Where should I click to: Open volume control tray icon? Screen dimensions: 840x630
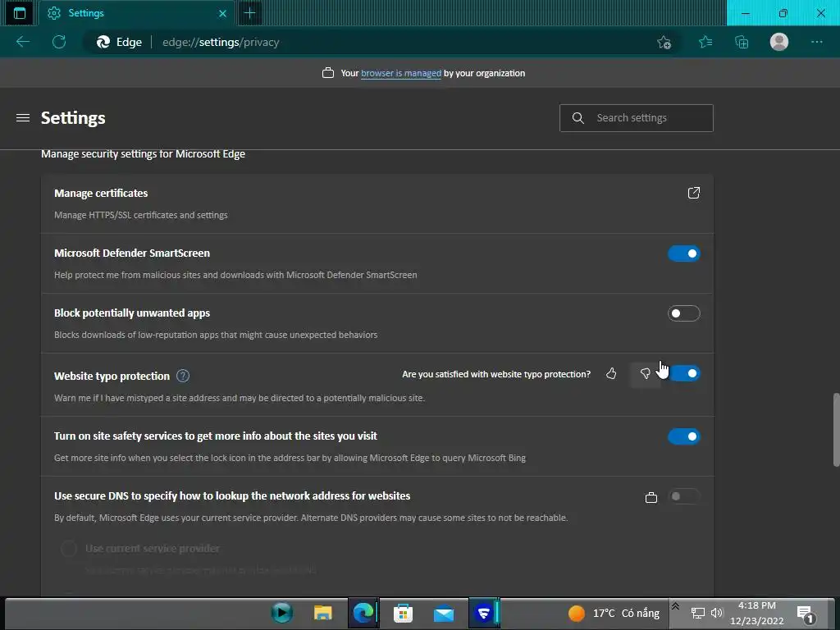(x=717, y=613)
